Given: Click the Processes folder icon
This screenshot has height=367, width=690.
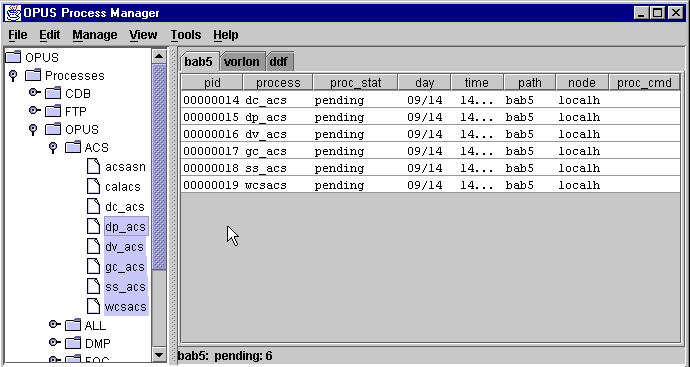Looking at the screenshot, I should point(33,75).
